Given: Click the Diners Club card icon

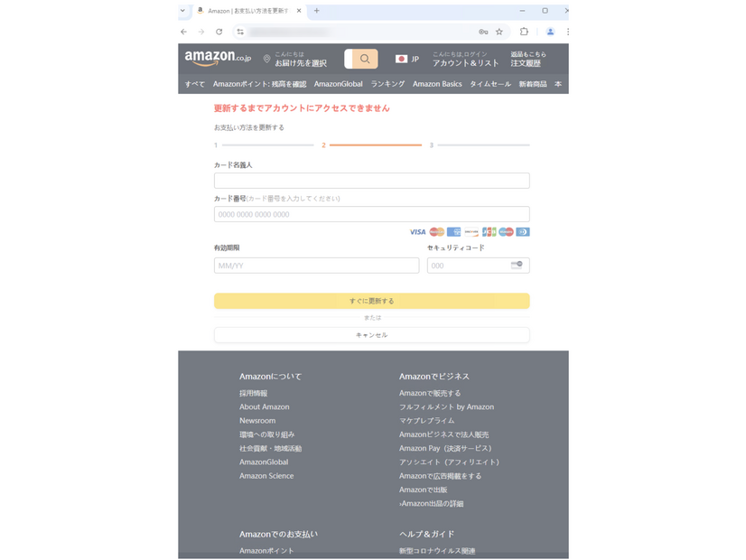Looking at the screenshot, I should pos(525,231).
